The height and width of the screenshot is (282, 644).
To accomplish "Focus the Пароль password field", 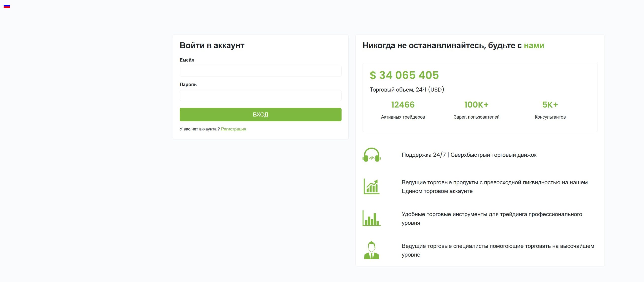I will pyautogui.click(x=260, y=95).
